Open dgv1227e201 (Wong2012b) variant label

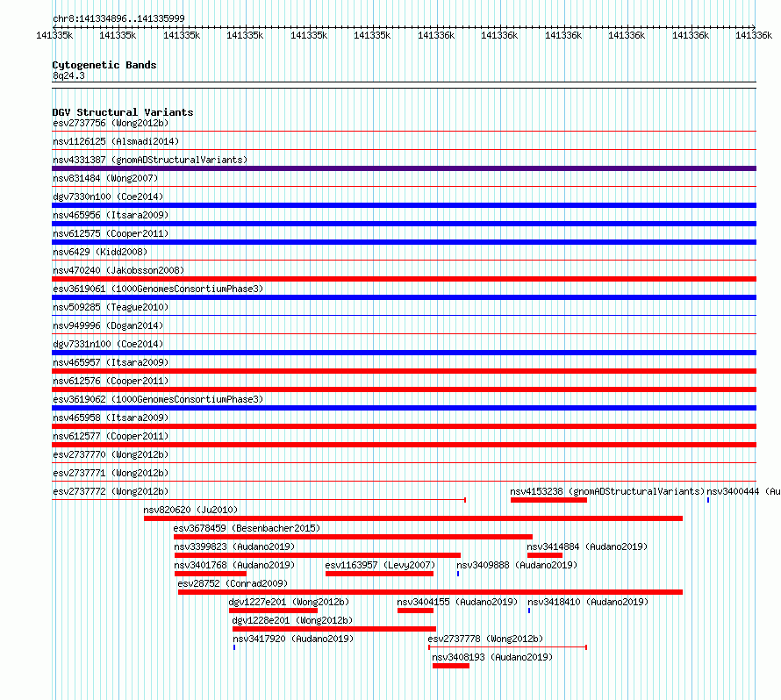click(289, 602)
